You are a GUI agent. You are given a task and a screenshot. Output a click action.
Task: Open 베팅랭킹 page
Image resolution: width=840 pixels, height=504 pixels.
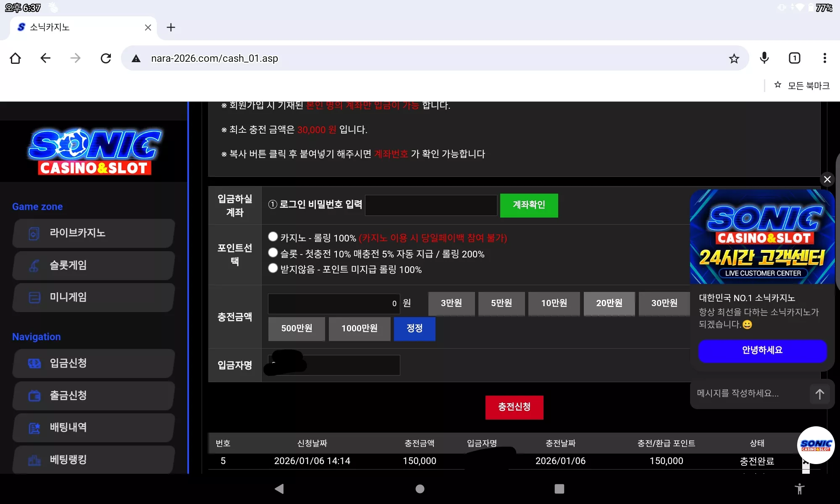(94, 459)
